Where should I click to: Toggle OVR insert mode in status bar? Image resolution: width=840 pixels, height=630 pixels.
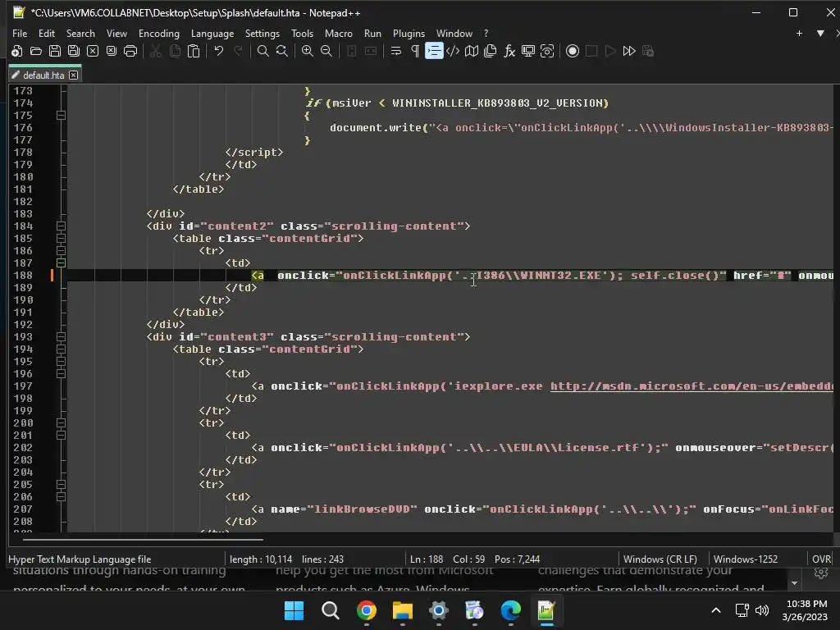click(821, 559)
